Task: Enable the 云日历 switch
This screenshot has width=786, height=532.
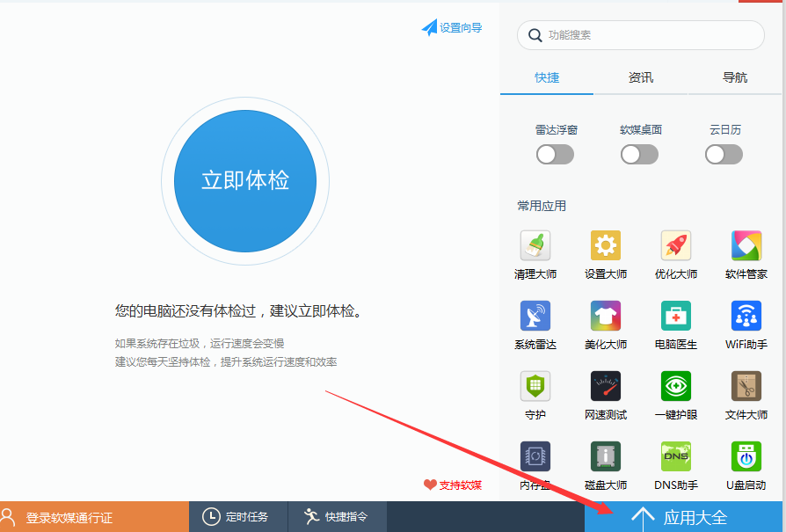Action: pos(724,155)
